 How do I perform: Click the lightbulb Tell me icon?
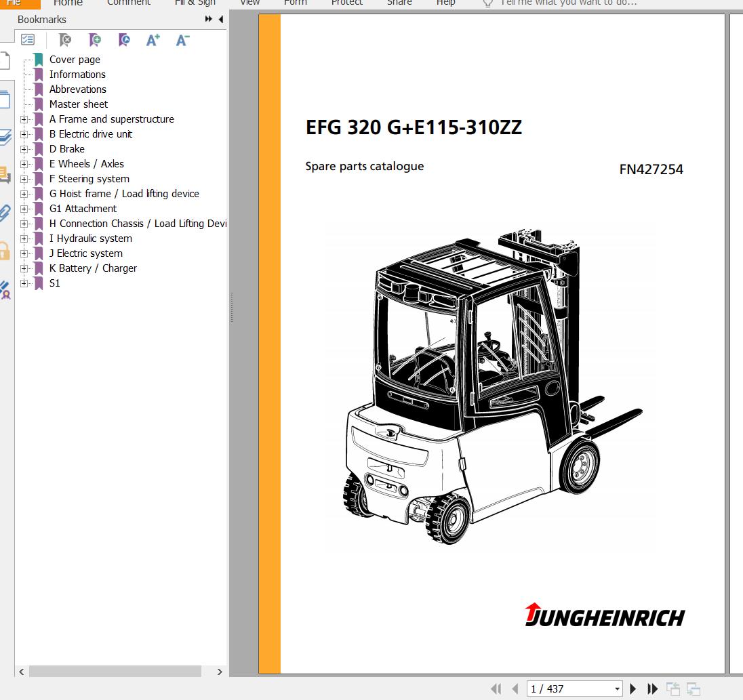click(487, 3)
